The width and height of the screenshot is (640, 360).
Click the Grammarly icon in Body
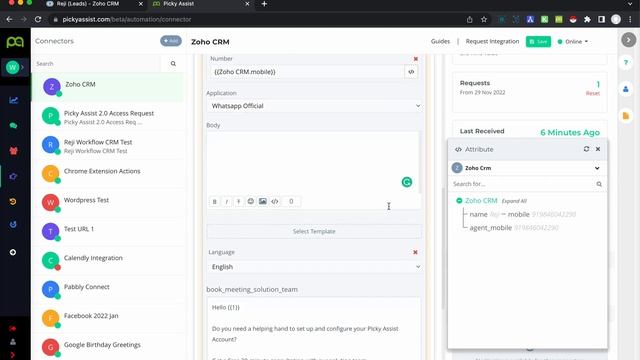click(407, 182)
